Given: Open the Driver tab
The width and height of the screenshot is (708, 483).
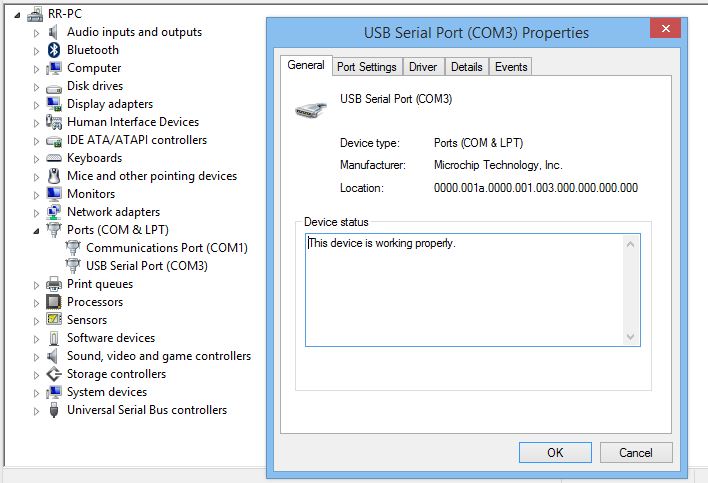Looking at the screenshot, I should (423, 67).
